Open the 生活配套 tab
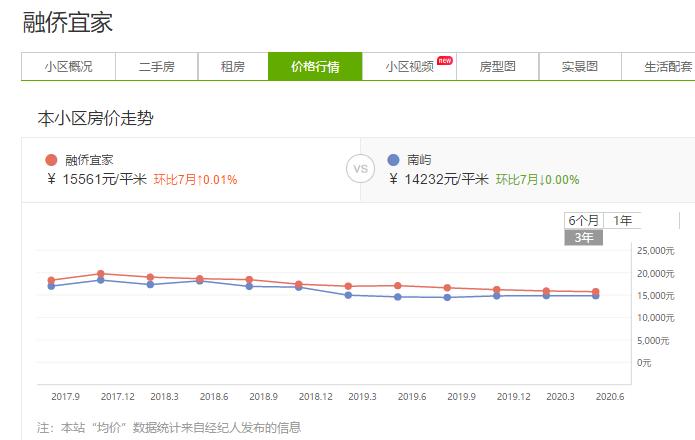The image size is (695, 440). coord(660,66)
